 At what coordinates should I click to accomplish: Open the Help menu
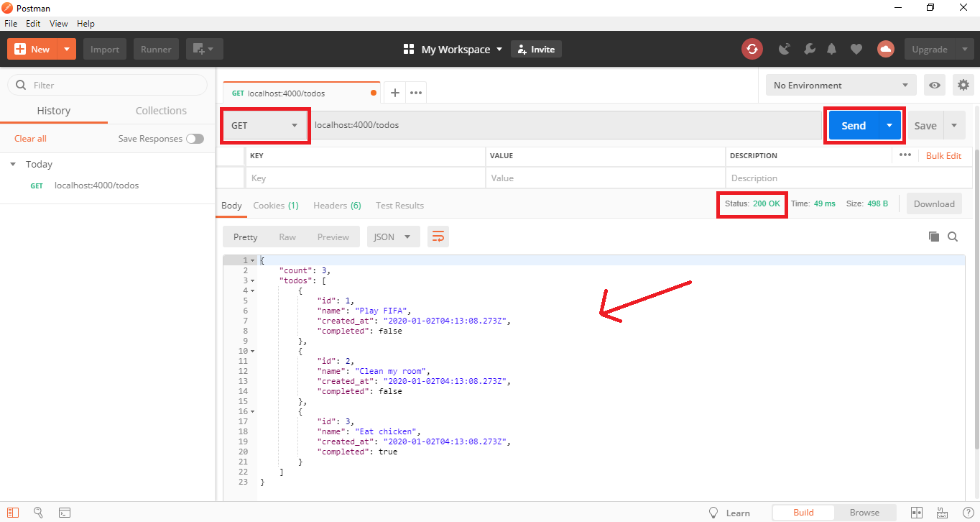[85, 24]
